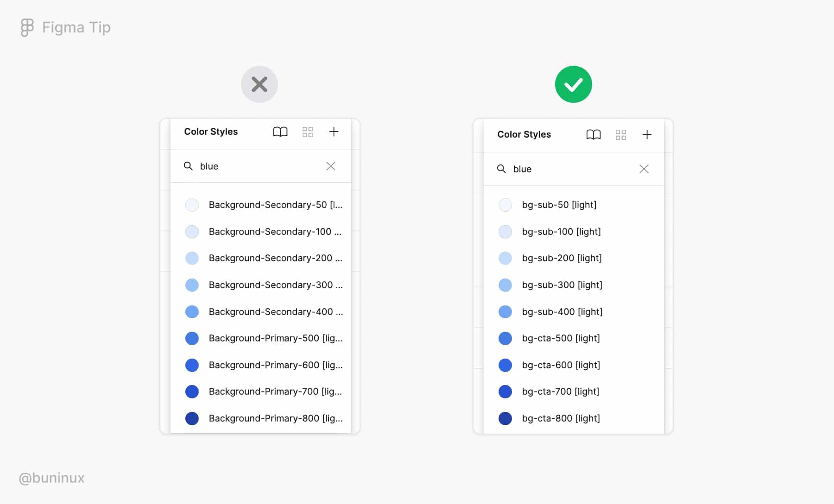
Task: Click the Figma logo icon
Action: pyautogui.click(x=26, y=28)
